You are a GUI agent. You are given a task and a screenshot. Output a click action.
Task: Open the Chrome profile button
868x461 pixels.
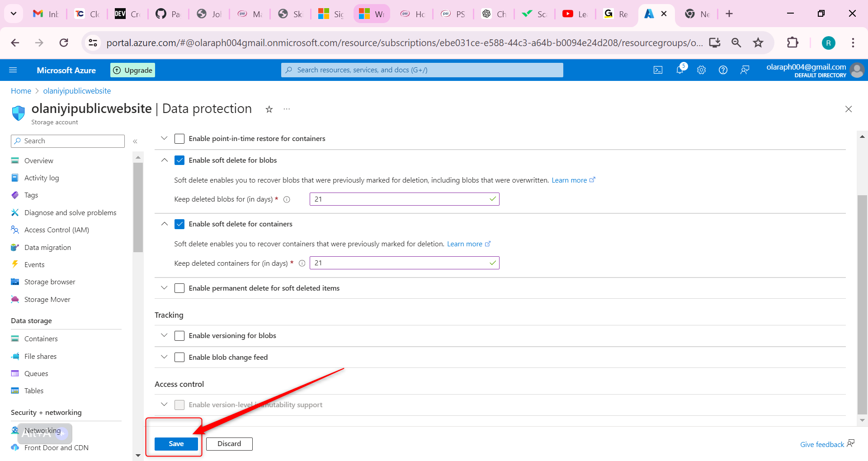click(828, 42)
